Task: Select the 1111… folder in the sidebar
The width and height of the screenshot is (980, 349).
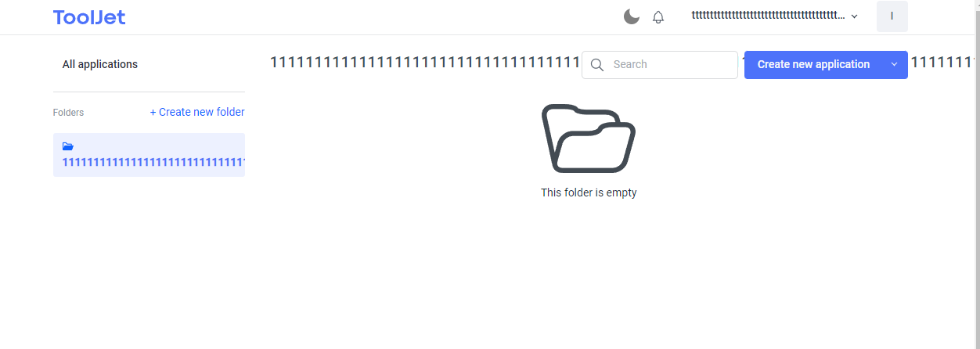Action: point(149,155)
